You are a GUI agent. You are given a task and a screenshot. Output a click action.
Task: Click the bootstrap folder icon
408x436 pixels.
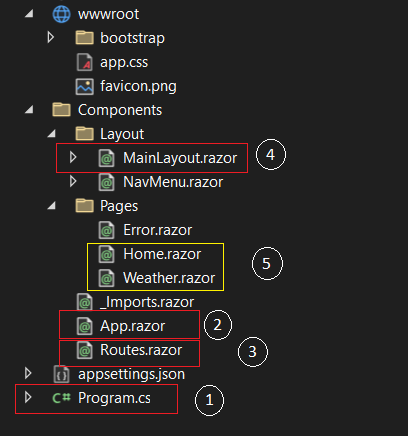84,38
